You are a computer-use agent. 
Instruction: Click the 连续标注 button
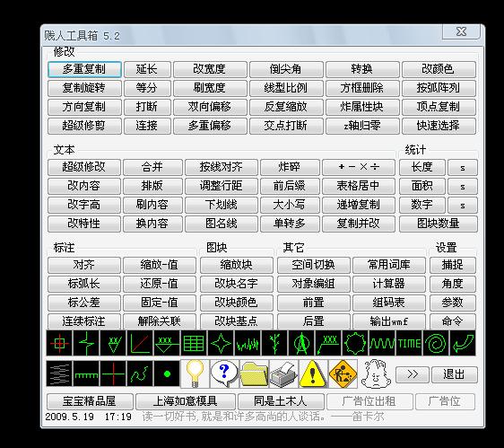tap(84, 321)
